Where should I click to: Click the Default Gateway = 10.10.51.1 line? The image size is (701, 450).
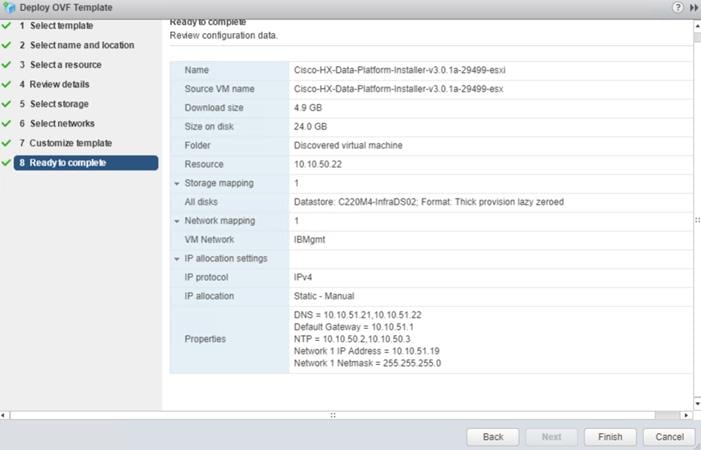click(x=353, y=327)
